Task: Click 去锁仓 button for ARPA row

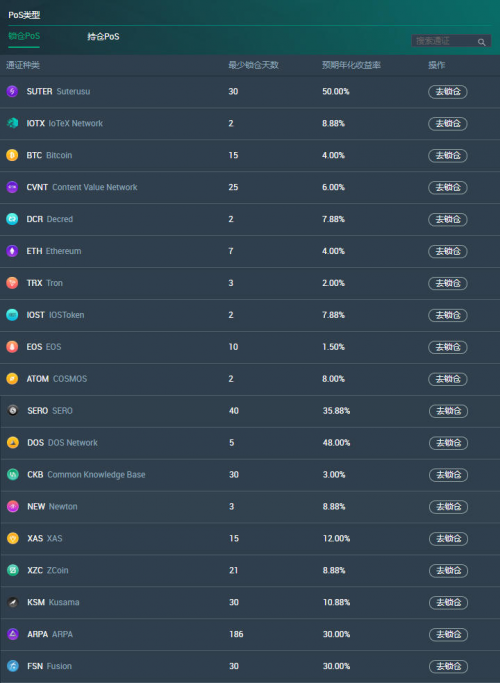Action: 449,635
